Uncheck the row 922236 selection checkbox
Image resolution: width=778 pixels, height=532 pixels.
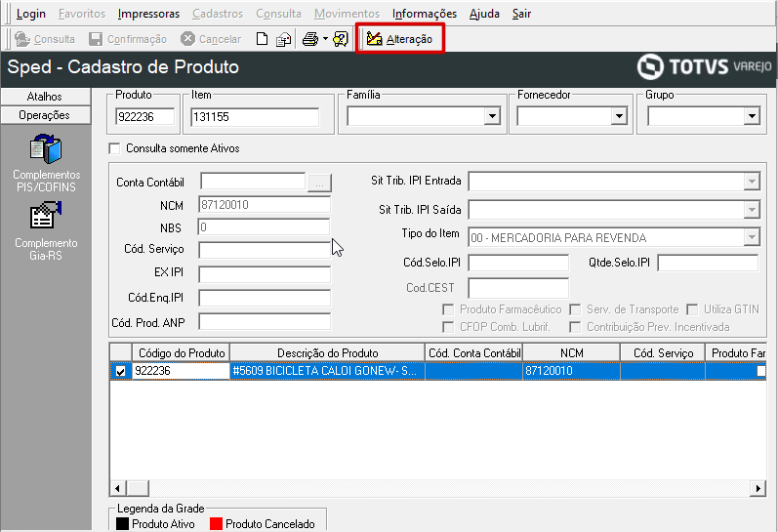120,371
